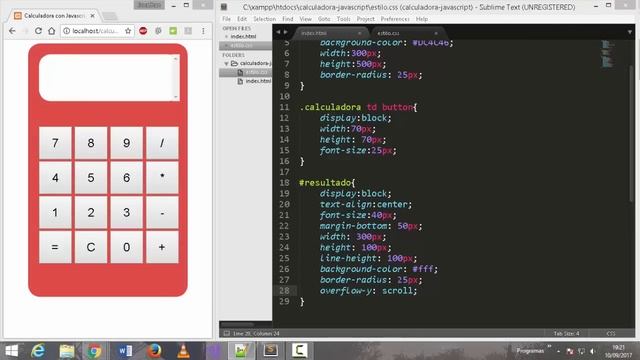The width and height of the screenshot is (640, 360).
Task: Click the previous tab arrow in Sublime
Action: click(x=278, y=32)
